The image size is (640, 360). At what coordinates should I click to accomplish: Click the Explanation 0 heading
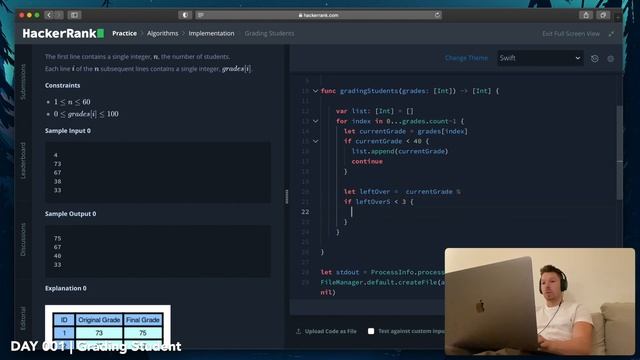point(66,288)
